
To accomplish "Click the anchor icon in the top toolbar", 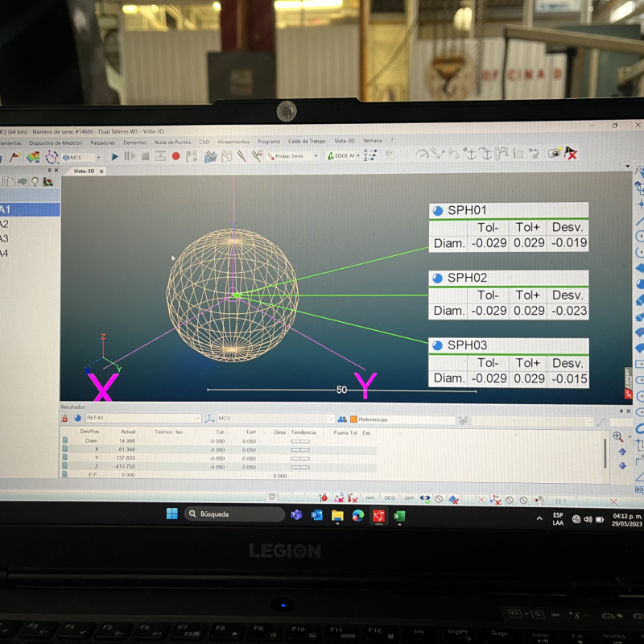I will click(x=472, y=153).
